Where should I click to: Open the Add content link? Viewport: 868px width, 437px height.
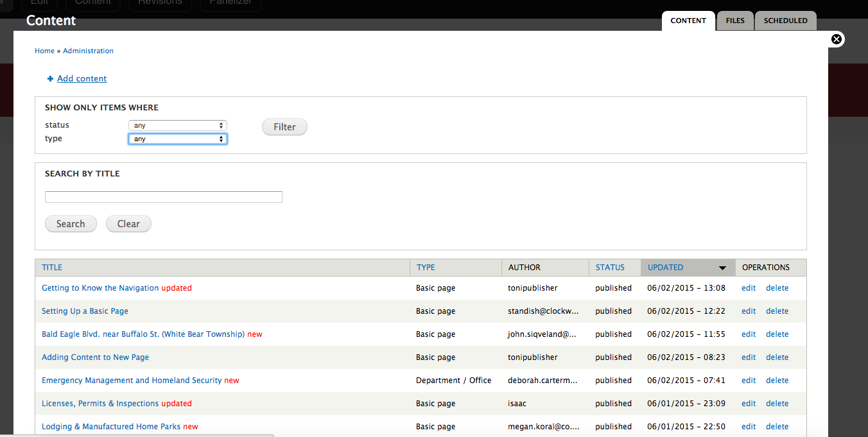pos(82,79)
